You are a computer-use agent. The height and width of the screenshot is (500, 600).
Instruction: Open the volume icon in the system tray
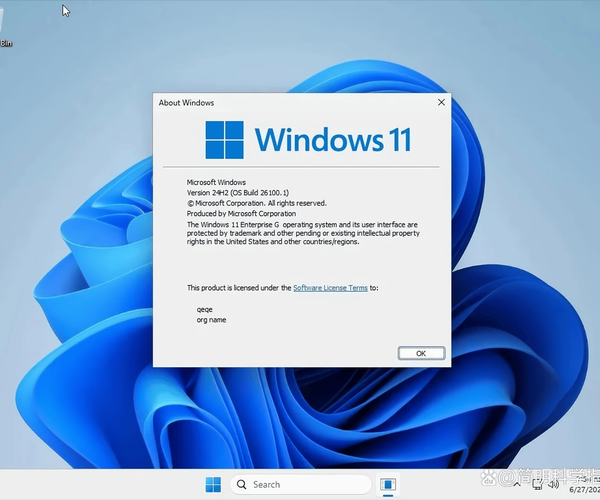tap(553, 485)
